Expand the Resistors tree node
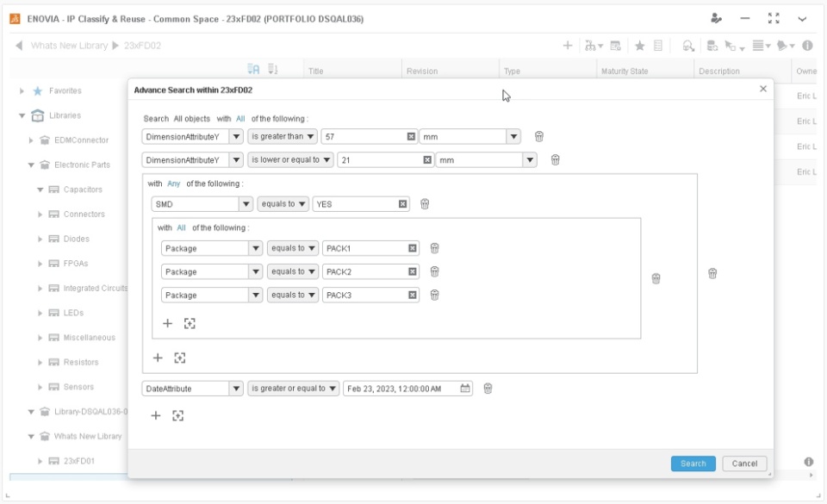 point(40,362)
